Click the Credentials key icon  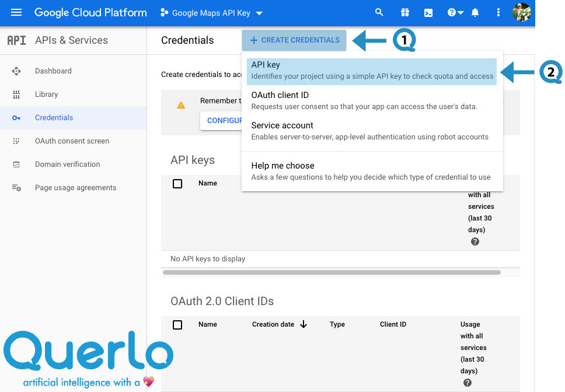tap(16, 118)
